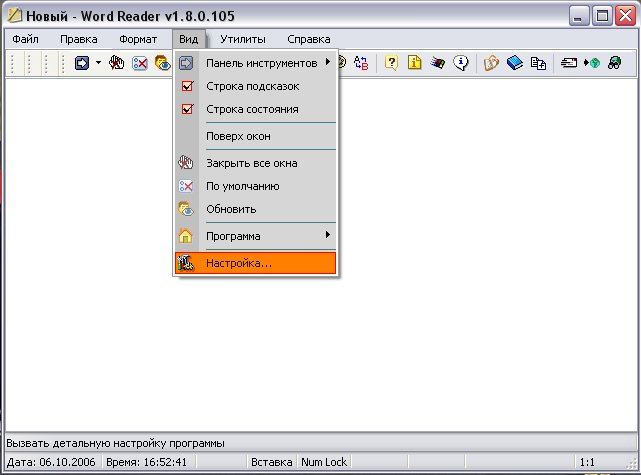Click the first toolbar drag handle grip
The height and width of the screenshot is (475, 641).
pyautogui.click(x=12, y=63)
